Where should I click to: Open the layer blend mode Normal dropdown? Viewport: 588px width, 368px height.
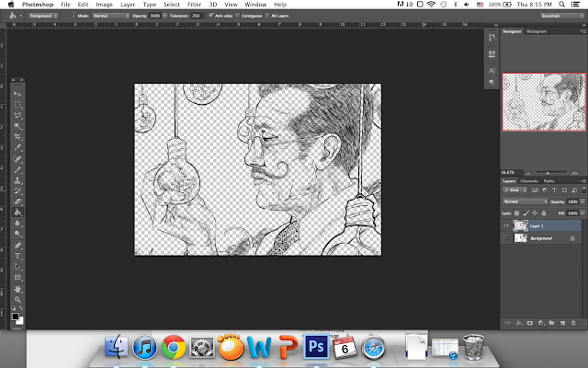pos(525,201)
